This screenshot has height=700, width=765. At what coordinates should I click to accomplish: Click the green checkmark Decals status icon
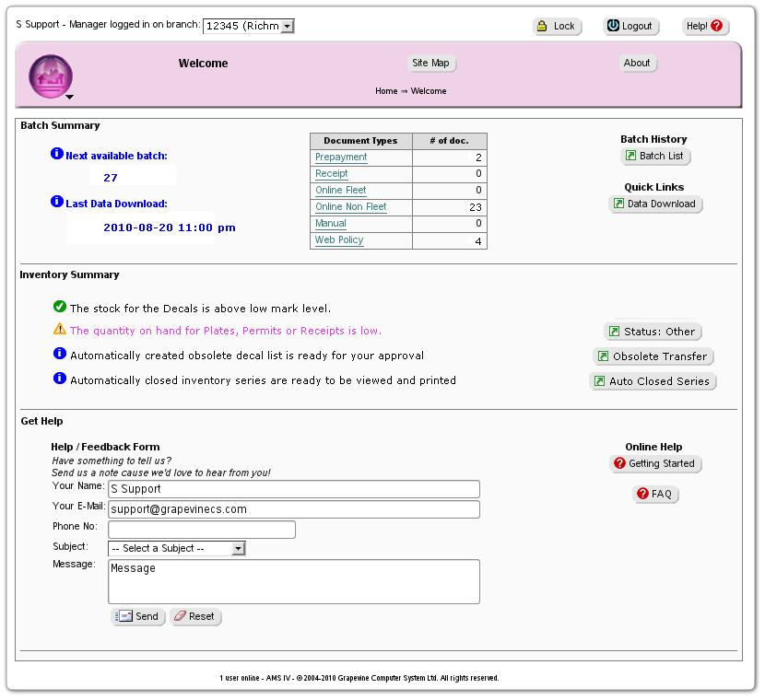click(x=60, y=308)
